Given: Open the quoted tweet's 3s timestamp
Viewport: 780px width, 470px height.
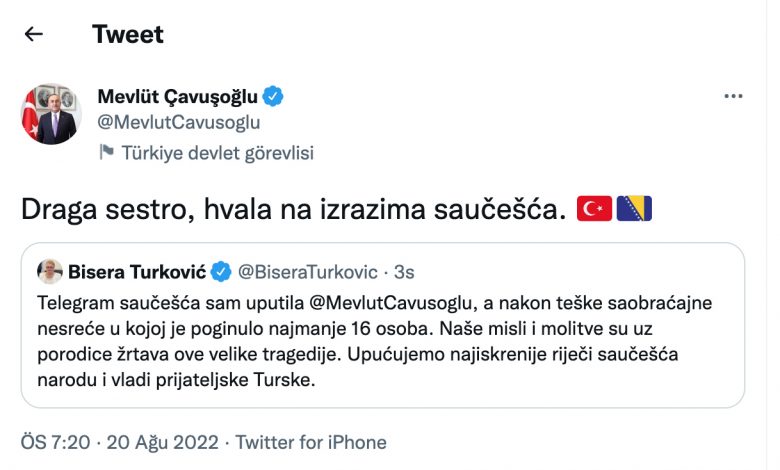Looking at the screenshot, I should pyautogui.click(x=405, y=271).
